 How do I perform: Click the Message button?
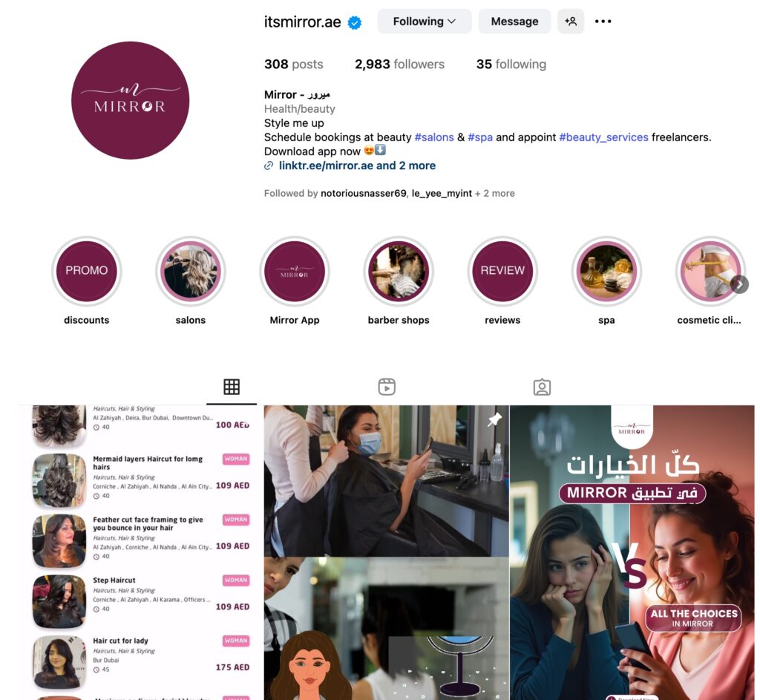click(515, 22)
